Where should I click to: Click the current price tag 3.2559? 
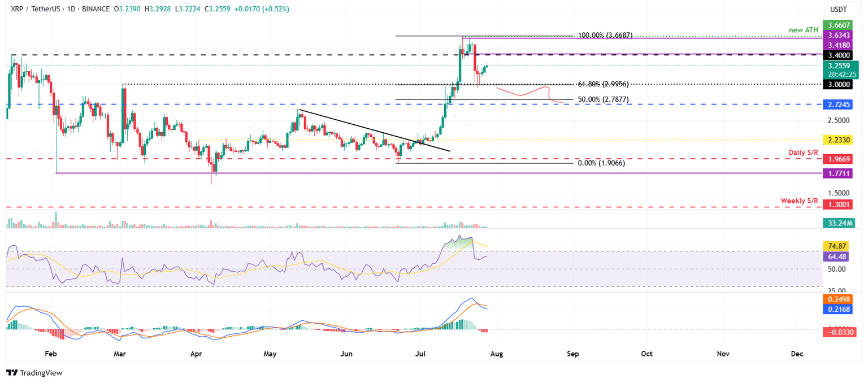pyautogui.click(x=839, y=66)
